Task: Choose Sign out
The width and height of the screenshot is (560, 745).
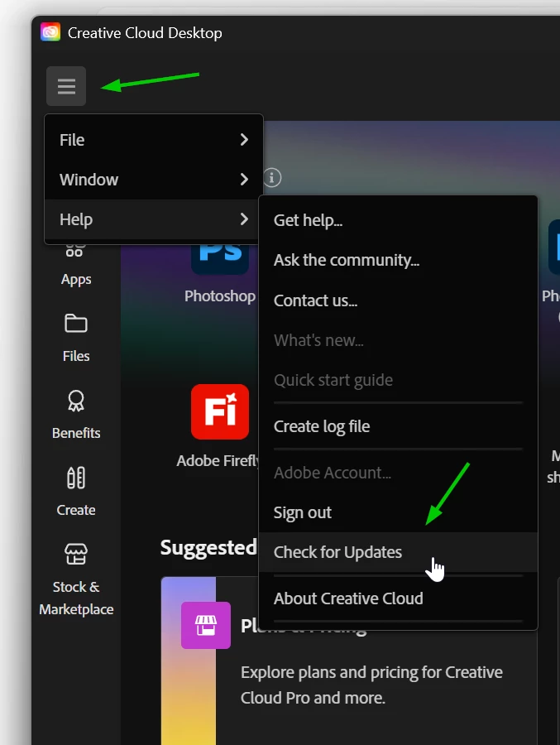Action: [x=398, y=512]
